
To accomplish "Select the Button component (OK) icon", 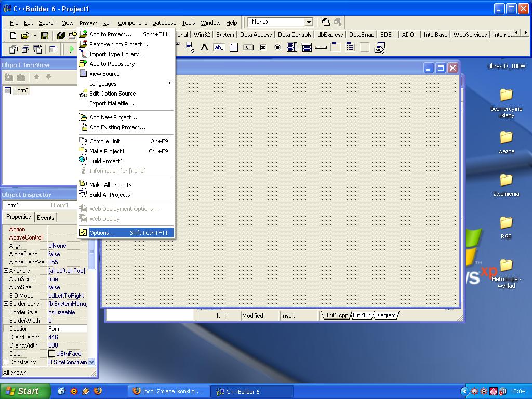I will 248,47.
